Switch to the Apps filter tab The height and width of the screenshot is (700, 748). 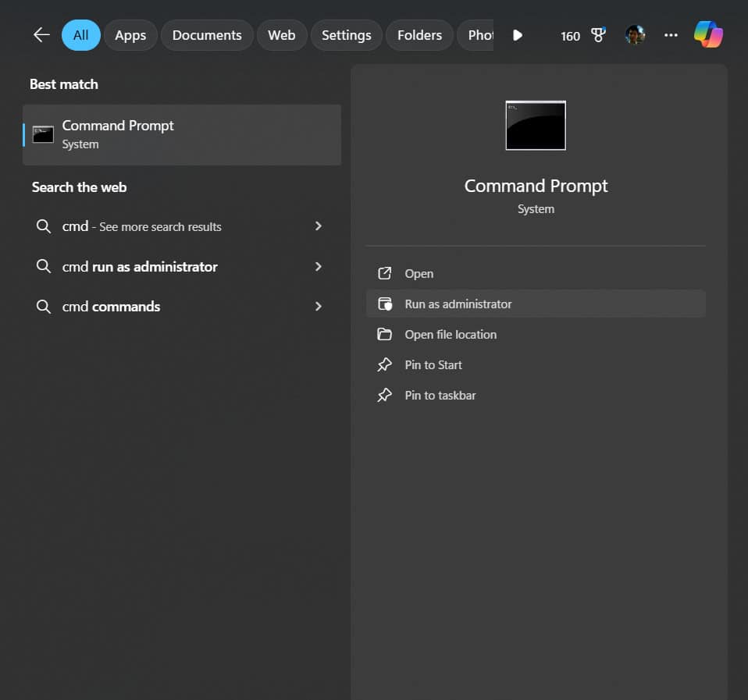point(130,35)
